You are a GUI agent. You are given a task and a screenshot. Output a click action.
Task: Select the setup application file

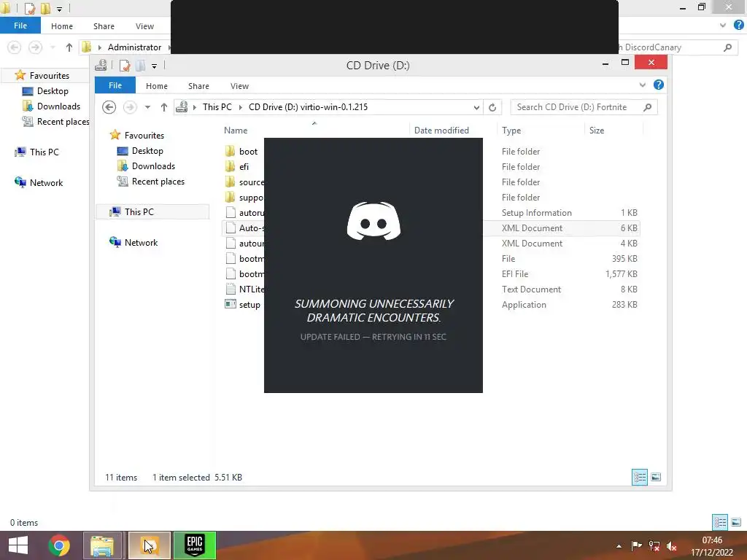(249, 305)
